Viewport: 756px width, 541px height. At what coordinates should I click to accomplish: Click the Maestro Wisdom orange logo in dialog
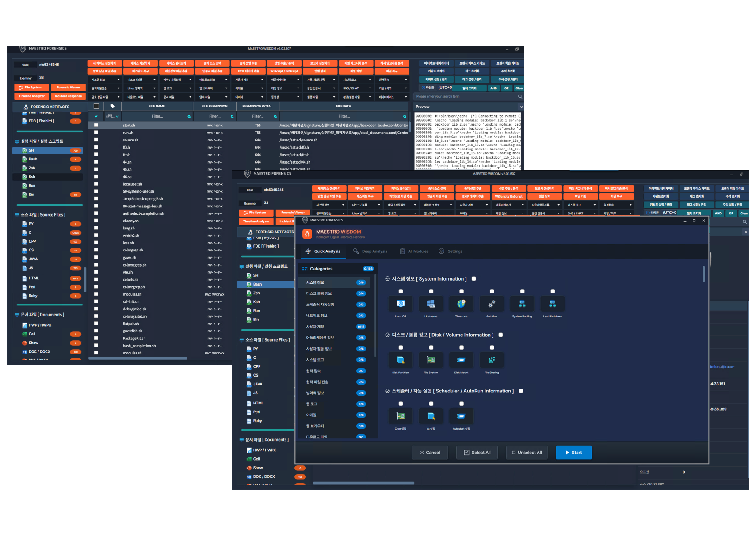(x=307, y=234)
